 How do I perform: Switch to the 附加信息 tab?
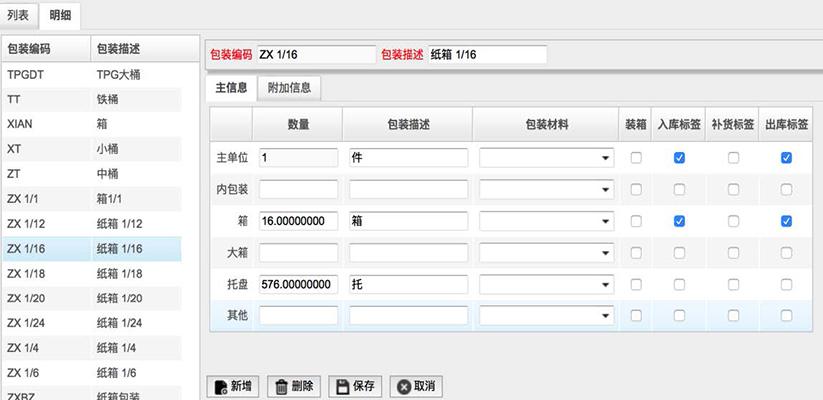point(289,88)
